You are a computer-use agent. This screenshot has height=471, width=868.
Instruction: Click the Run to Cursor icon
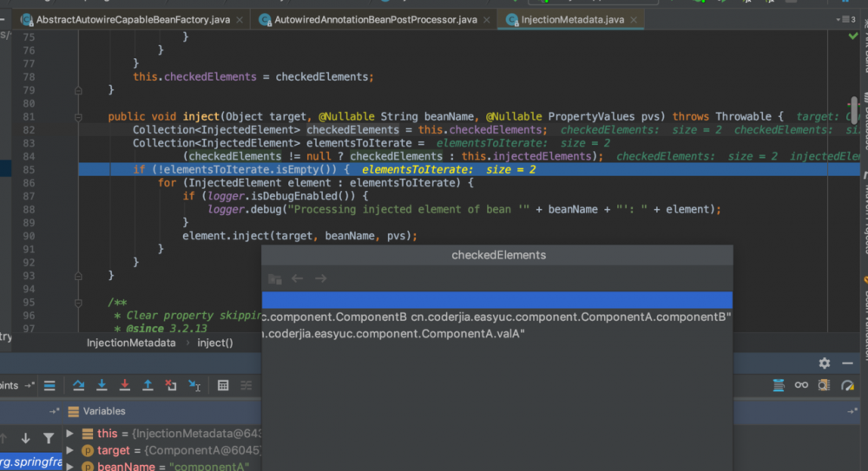pos(194,386)
